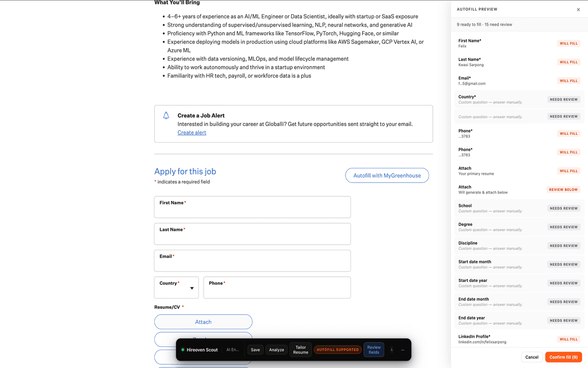This screenshot has width=588, height=368.
Task: Click Save in the Hireoven toolbar
Action: tap(255, 350)
